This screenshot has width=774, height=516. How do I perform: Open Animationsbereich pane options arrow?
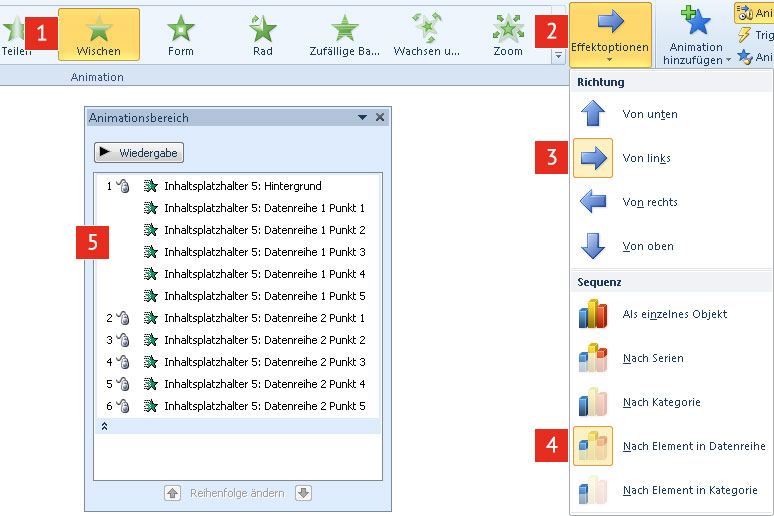click(363, 118)
